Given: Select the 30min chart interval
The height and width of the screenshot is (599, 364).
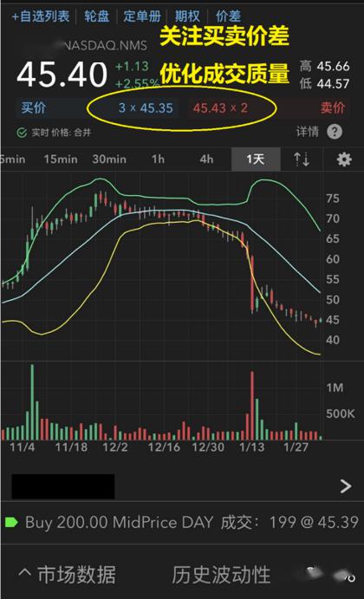Looking at the screenshot, I should pos(109,160).
